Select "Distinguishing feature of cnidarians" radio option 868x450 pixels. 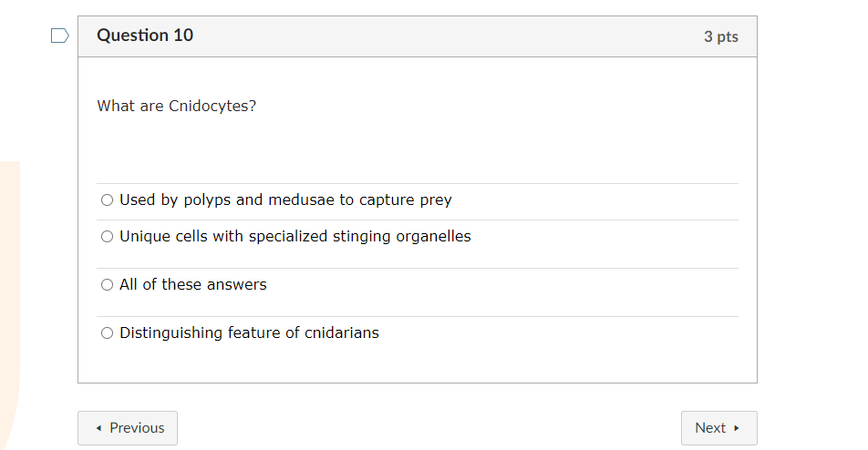point(108,333)
